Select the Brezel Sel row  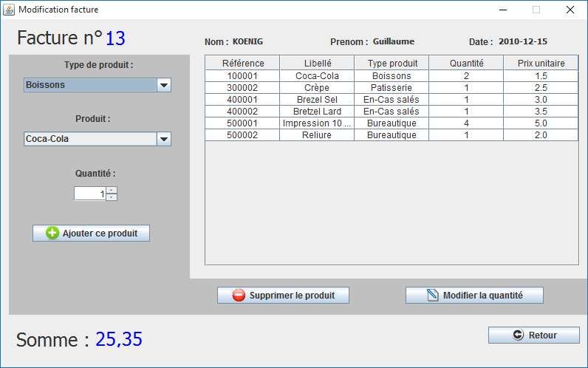(317, 100)
